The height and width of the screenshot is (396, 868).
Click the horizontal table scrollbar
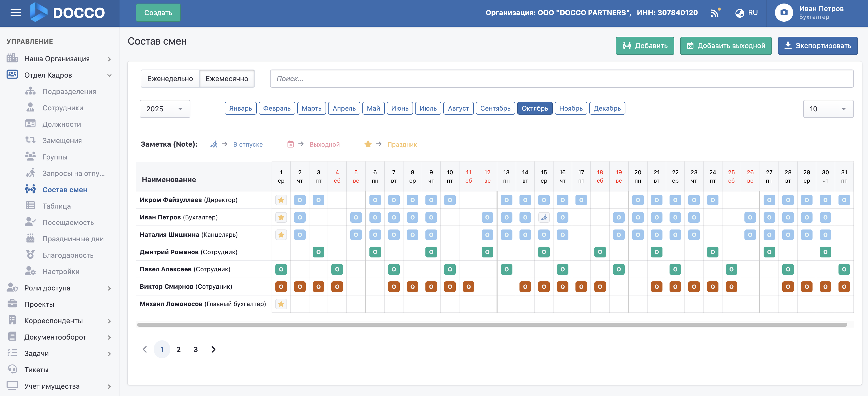(x=491, y=325)
